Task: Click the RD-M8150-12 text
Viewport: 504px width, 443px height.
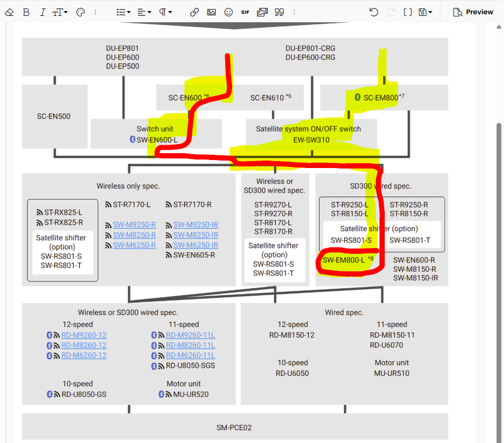Action: click(292, 335)
